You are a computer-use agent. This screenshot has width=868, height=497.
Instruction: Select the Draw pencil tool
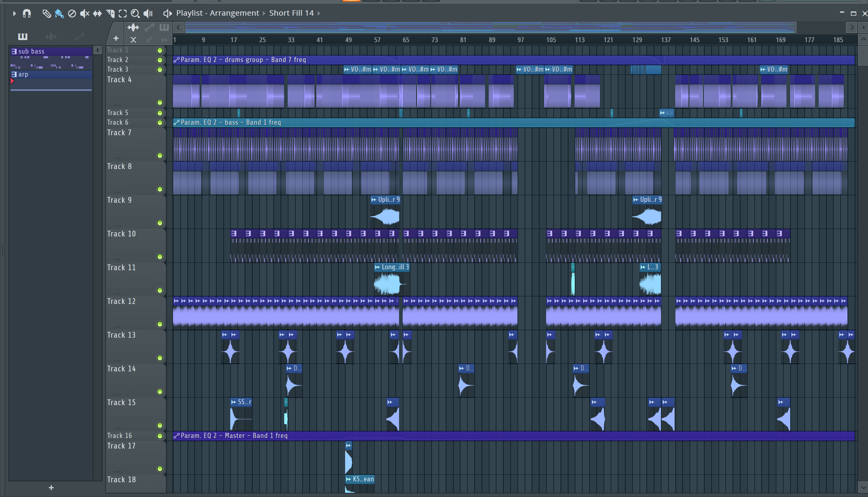(x=46, y=13)
